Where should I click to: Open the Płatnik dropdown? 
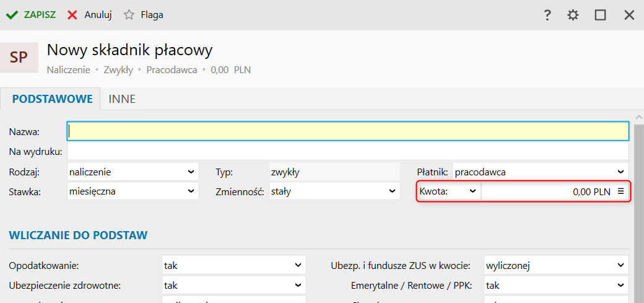(x=540, y=172)
